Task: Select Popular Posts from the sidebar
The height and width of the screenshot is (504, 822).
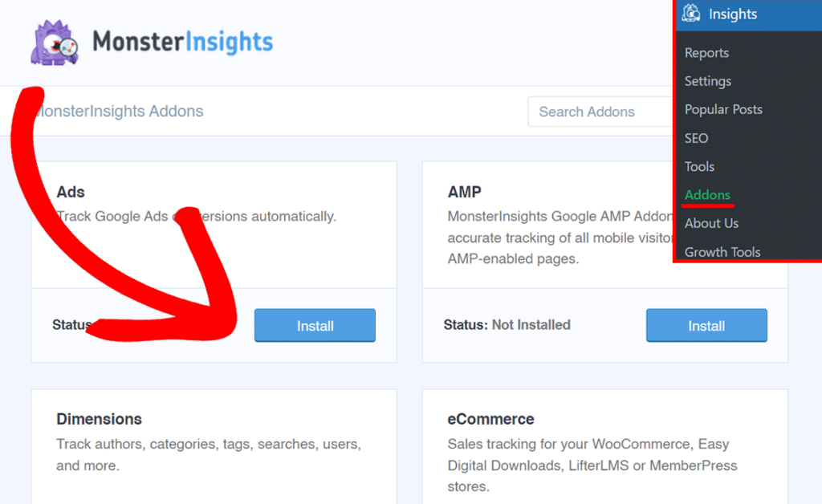Action: tap(723, 109)
